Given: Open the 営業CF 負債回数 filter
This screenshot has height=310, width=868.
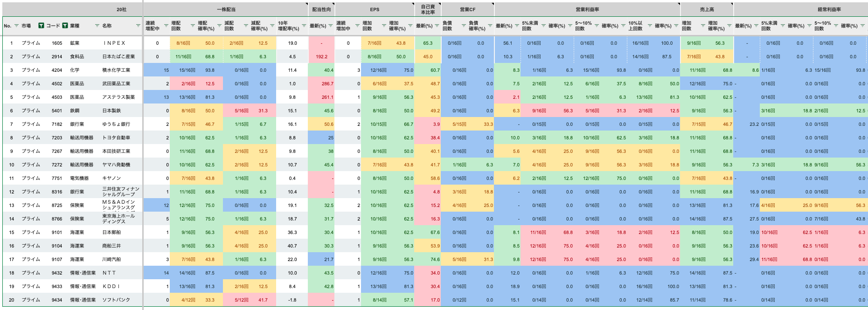Looking at the screenshot, I should pyautogui.click(x=464, y=26).
